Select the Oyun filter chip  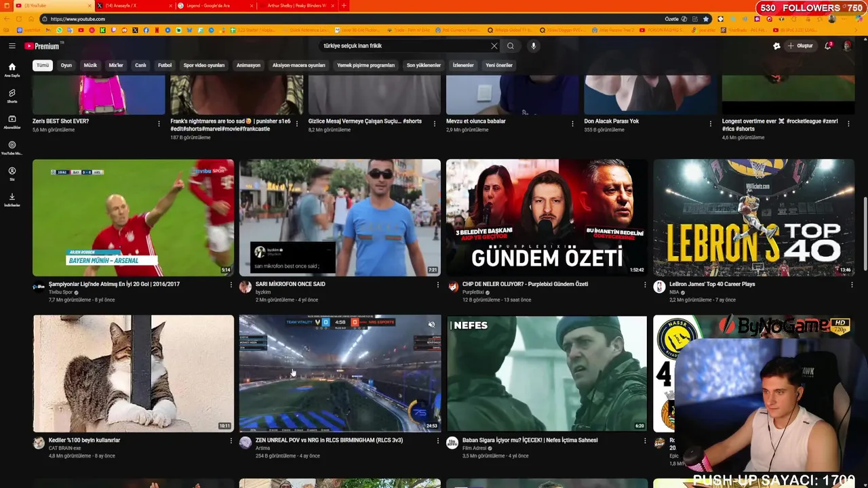coord(66,65)
